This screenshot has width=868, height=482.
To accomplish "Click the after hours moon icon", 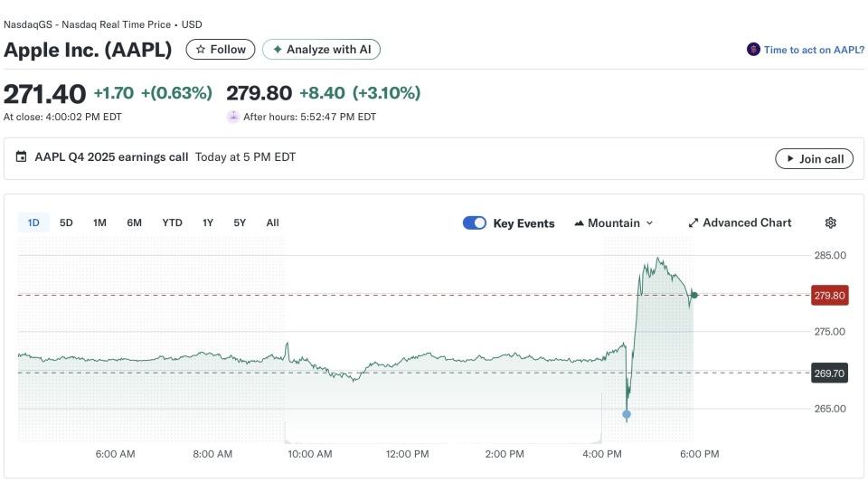I will click(x=233, y=117).
